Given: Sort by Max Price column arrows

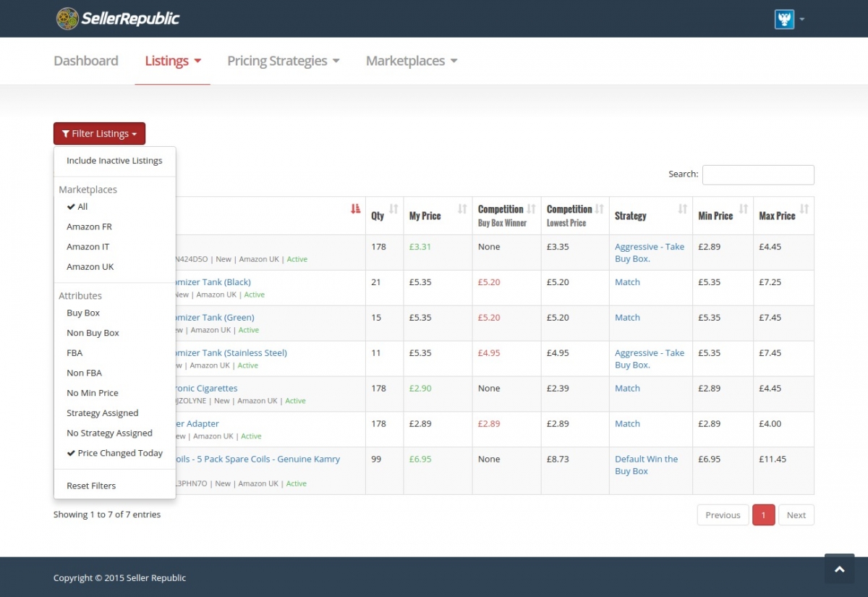Looking at the screenshot, I should click(x=804, y=209).
